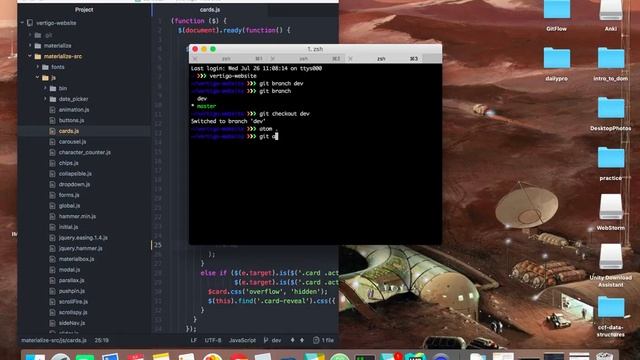Open pushpin.js in the tree view

point(72,291)
